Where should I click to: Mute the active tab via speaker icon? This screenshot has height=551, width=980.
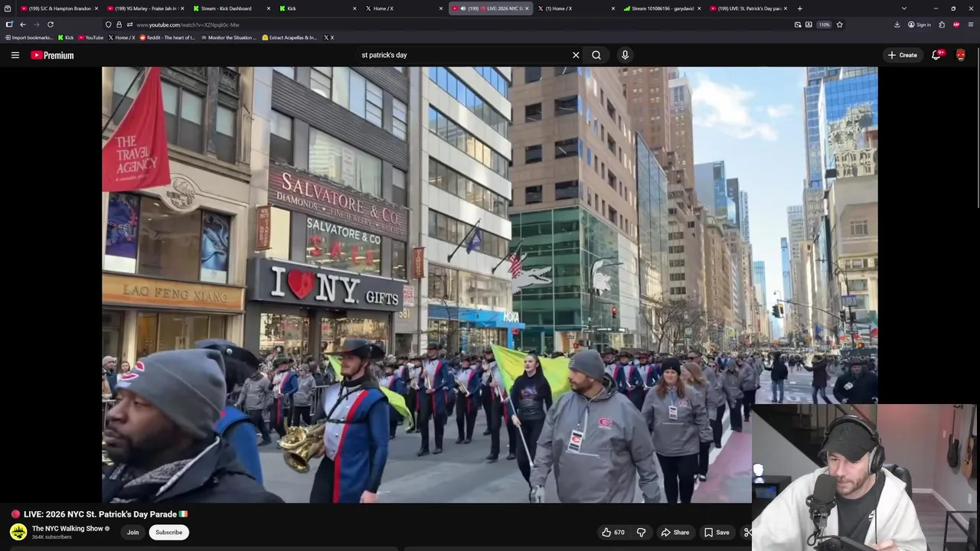click(x=462, y=8)
